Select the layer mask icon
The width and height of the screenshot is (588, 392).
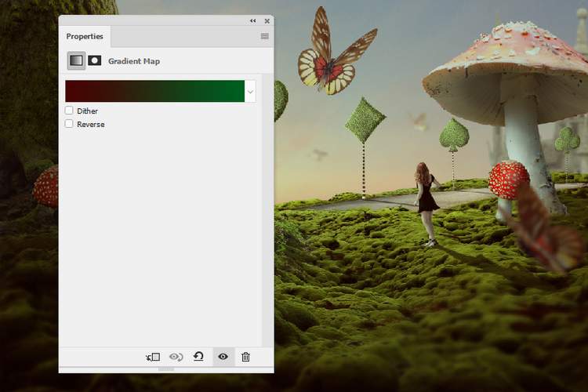tap(95, 60)
